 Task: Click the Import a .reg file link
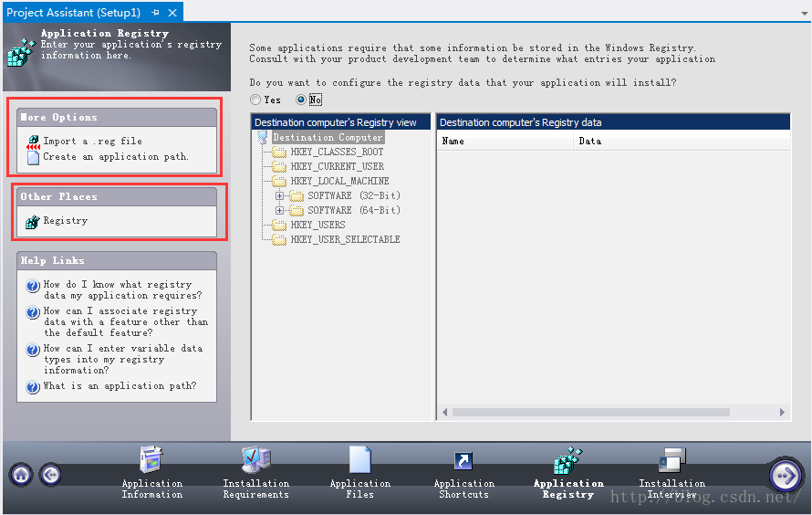tap(93, 141)
